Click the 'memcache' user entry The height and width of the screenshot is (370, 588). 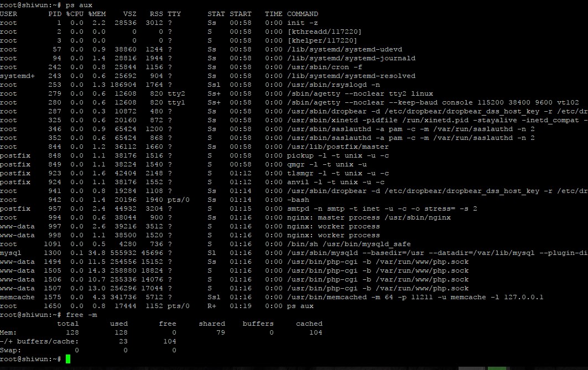click(17, 298)
